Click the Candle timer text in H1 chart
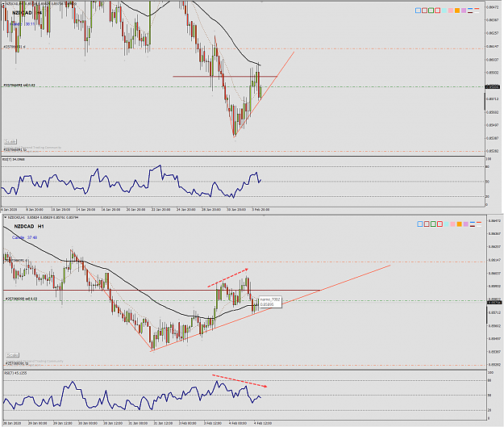 click(24, 237)
